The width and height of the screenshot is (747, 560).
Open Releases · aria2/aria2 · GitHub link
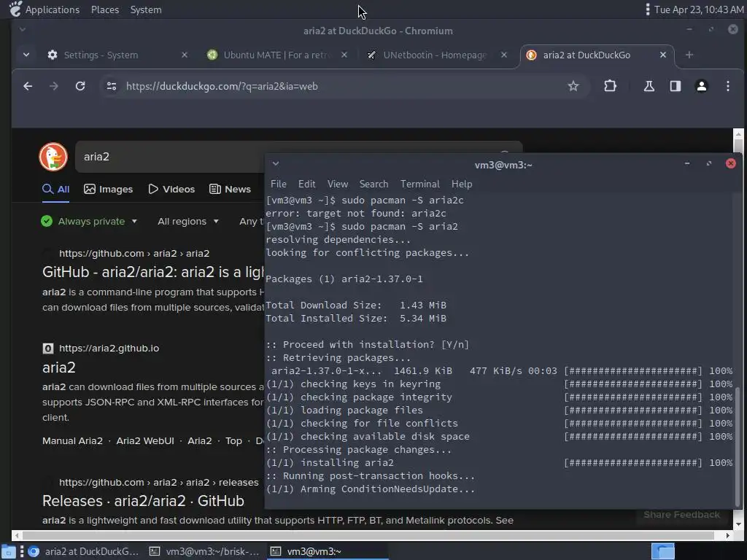143,501
